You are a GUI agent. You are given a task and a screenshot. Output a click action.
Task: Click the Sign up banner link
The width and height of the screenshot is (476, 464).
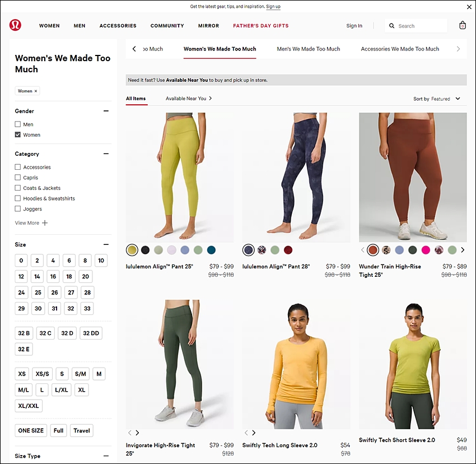coord(273,6)
